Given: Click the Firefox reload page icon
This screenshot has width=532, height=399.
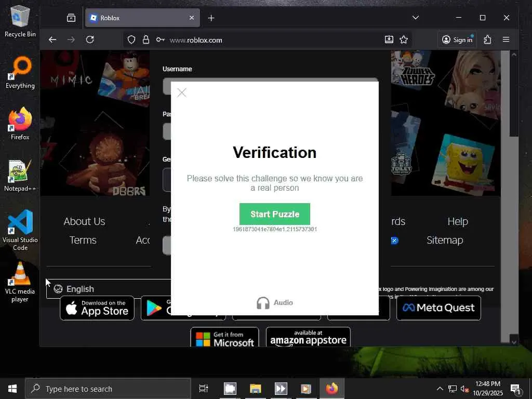Looking at the screenshot, I should [90, 39].
